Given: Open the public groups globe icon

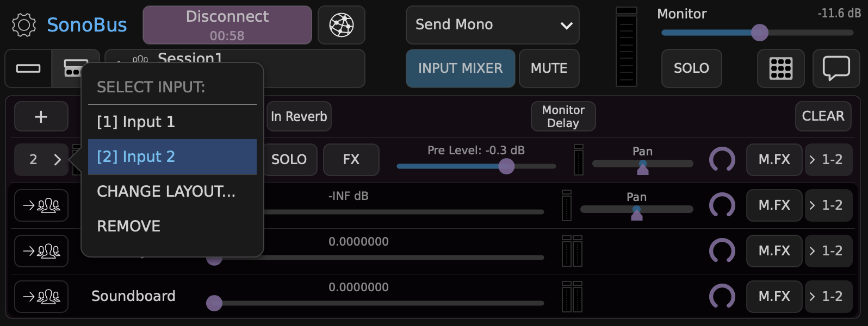Looking at the screenshot, I should tap(342, 25).
